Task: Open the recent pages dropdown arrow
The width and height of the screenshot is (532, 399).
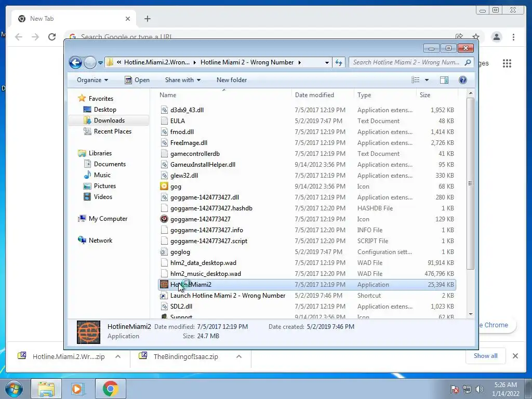Action: [x=100, y=63]
